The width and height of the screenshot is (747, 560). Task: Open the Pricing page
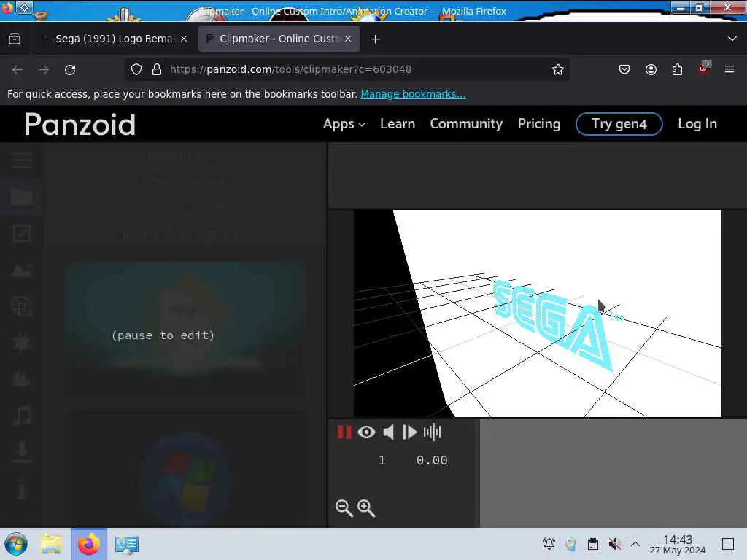[539, 124]
